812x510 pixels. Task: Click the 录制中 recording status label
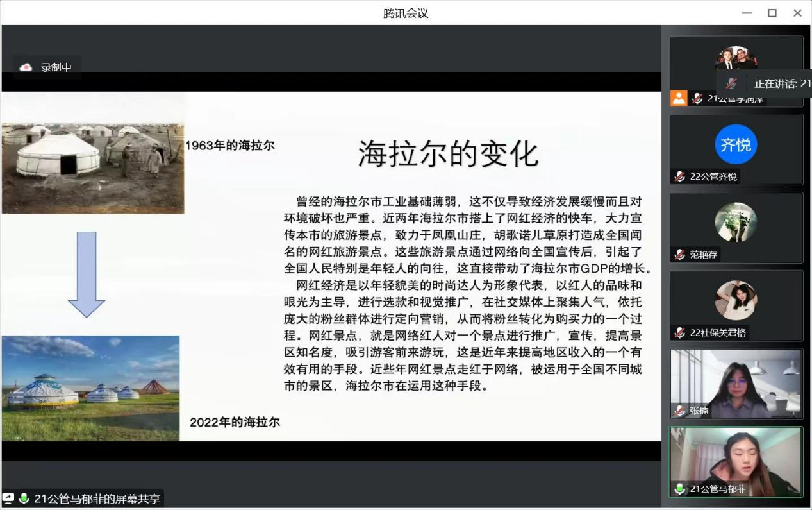pos(56,67)
